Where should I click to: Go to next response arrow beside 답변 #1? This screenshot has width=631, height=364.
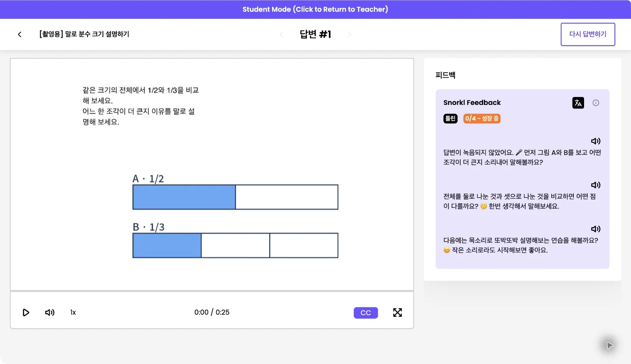(x=349, y=34)
